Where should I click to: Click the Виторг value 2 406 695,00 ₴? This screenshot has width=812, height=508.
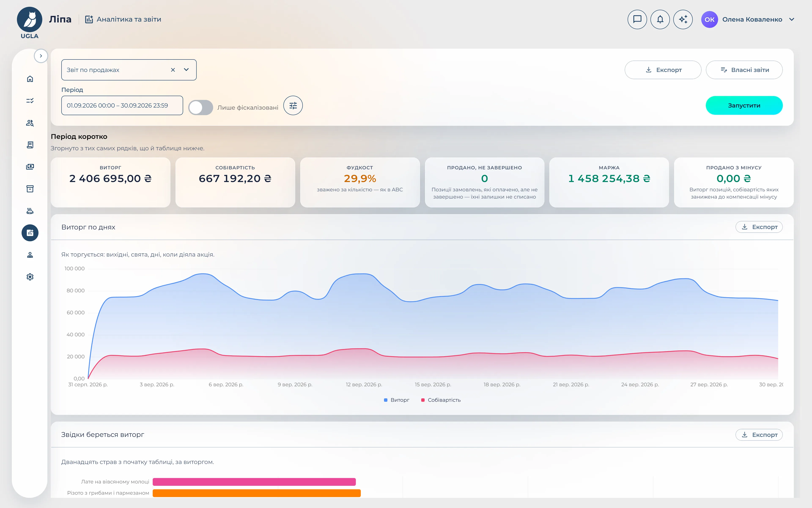110,178
